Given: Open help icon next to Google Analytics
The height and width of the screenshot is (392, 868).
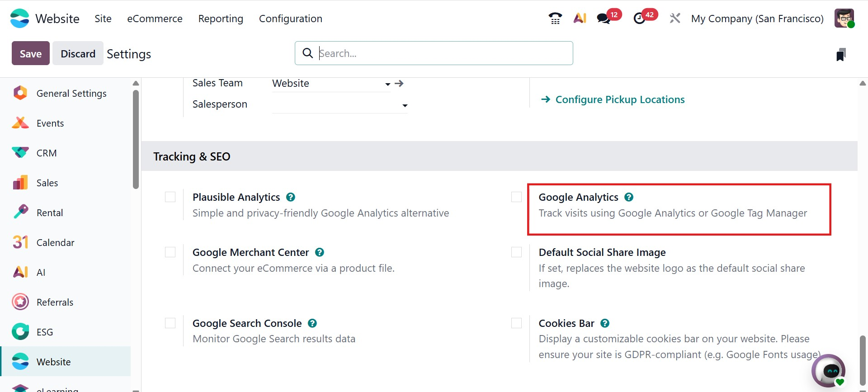Looking at the screenshot, I should 629,197.
